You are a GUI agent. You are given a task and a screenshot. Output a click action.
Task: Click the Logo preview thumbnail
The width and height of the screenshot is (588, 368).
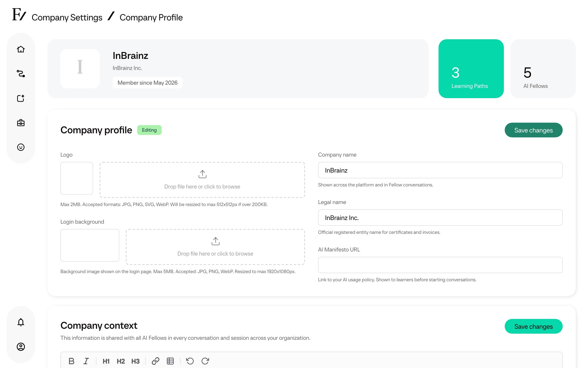[x=77, y=178]
